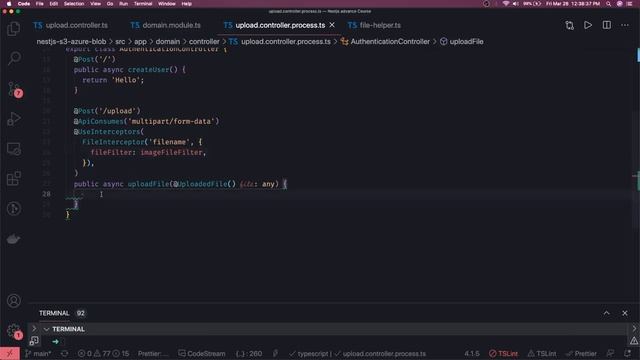This screenshot has height=360, width=640.
Task: Click the terminal badge showing 92
Action: [80, 313]
